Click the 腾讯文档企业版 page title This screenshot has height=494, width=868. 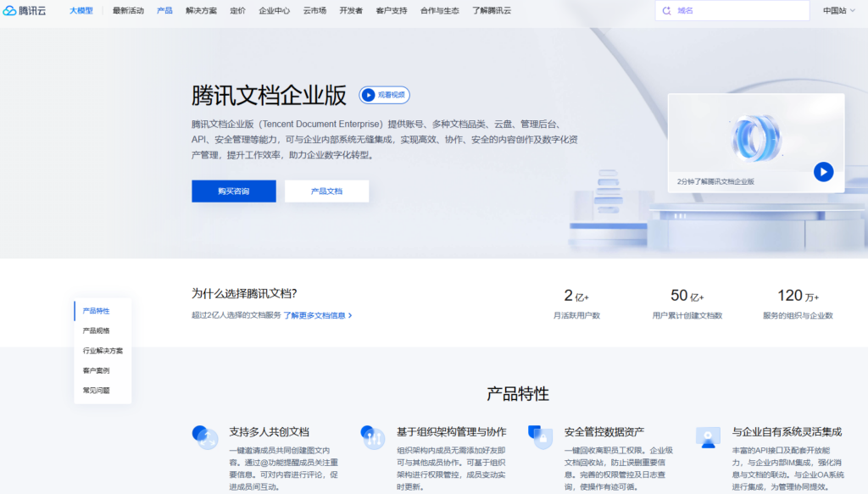pyautogui.click(x=269, y=95)
